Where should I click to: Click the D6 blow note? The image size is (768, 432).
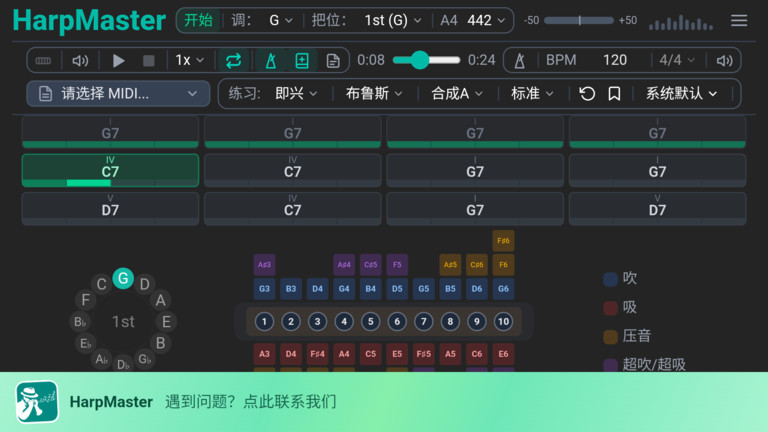pos(477,289)
